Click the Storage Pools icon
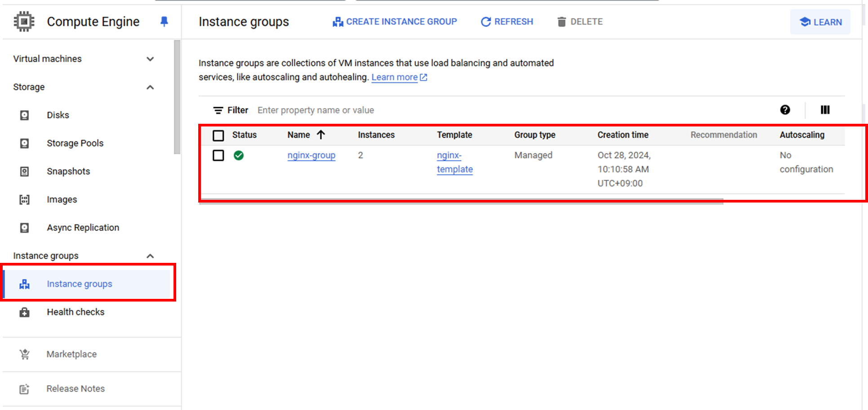The width and height of the screenshot is (868, 410). [x=25, y=144]
